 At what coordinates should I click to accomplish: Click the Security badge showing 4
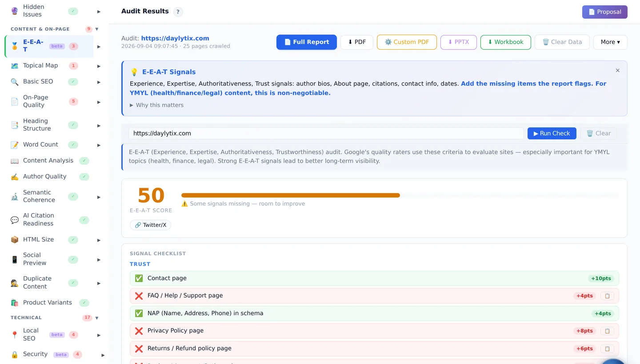(x=78, y=355)
